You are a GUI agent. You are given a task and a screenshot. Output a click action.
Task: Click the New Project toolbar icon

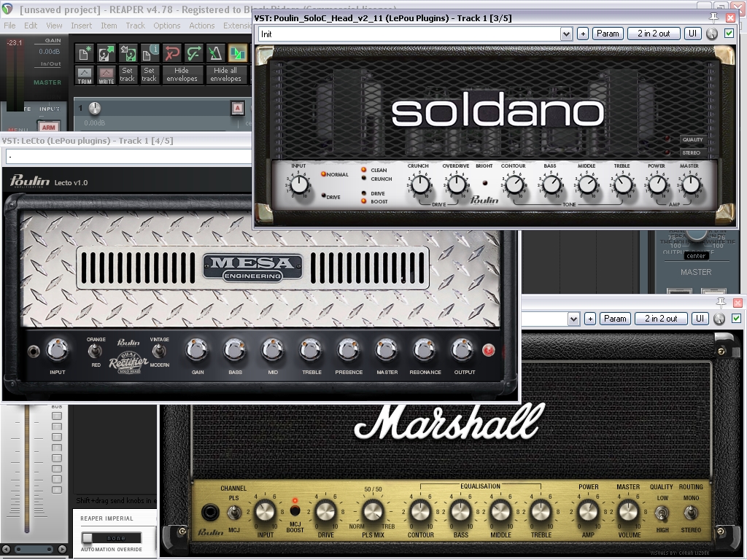pos(84,53)
